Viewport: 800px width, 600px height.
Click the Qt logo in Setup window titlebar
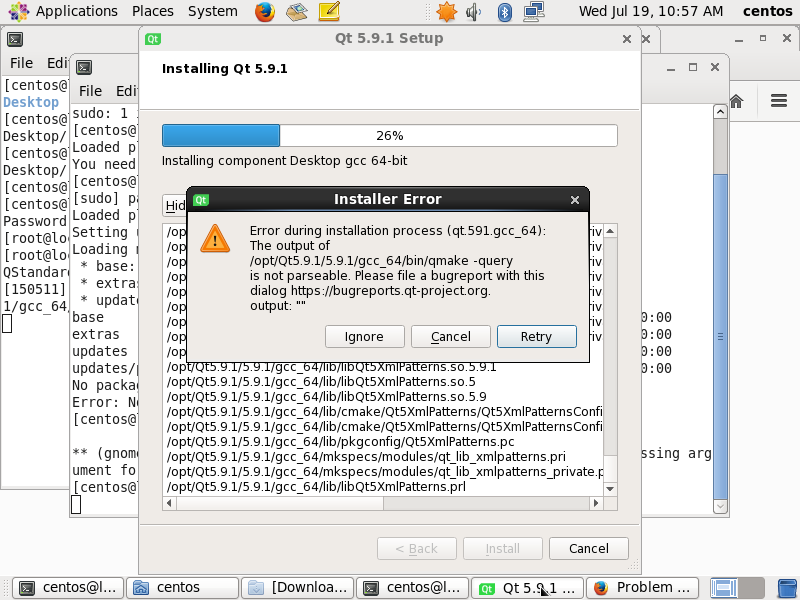pyautogui.click(x=153, y=39)
